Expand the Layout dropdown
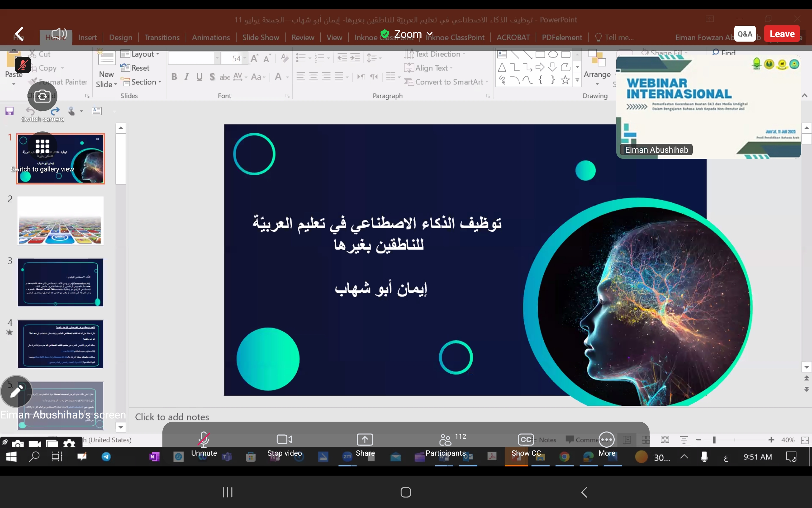 (x=140, y=54)
